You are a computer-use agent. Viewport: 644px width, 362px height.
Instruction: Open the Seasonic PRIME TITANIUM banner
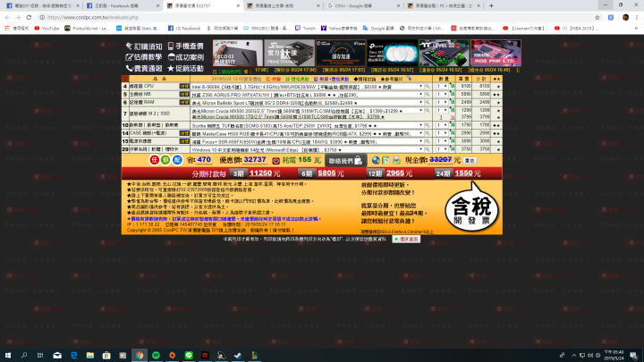click(289, 53)
